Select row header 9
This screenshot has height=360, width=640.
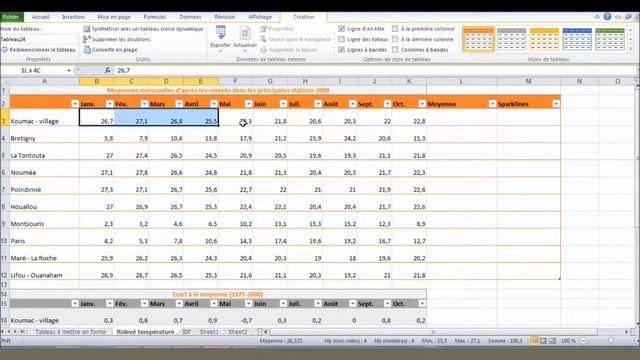click(4, 220)
